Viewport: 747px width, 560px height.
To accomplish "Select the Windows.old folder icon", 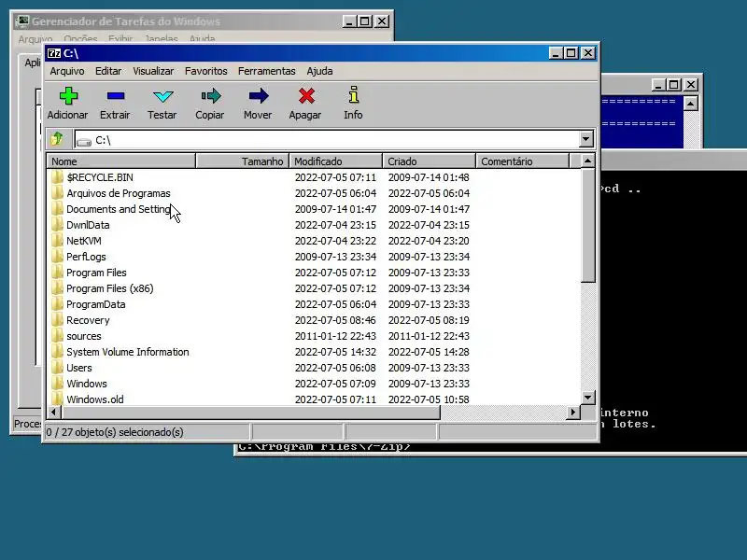I will 57,399.
